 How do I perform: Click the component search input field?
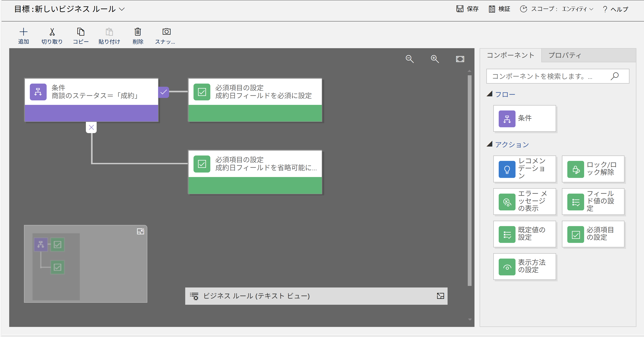tap(548, 76)
